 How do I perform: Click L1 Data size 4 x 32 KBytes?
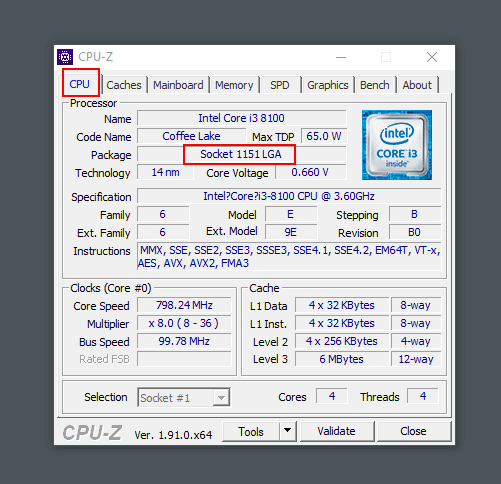342,305
